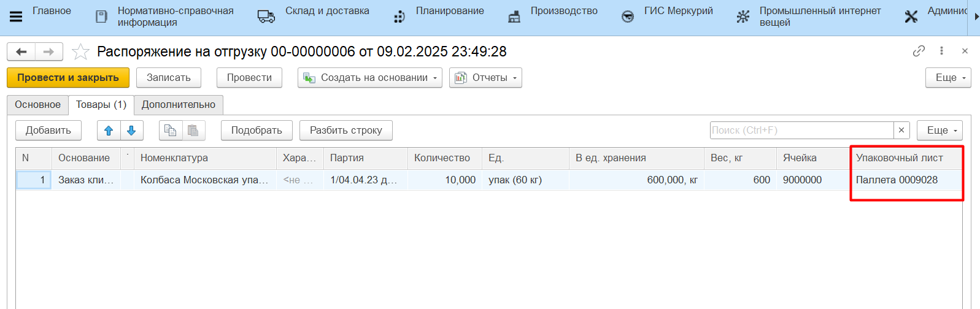Copy document link via chain icon
The image size is (980, 309).
tap(919, 51)
